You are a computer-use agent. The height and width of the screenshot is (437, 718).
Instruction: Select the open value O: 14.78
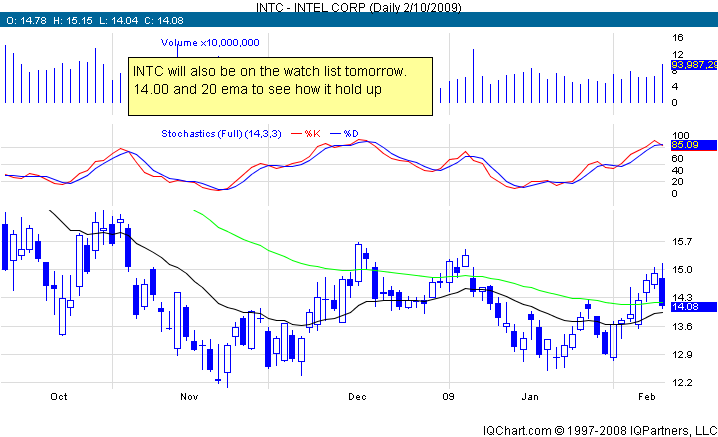click(x=26, y=21)
